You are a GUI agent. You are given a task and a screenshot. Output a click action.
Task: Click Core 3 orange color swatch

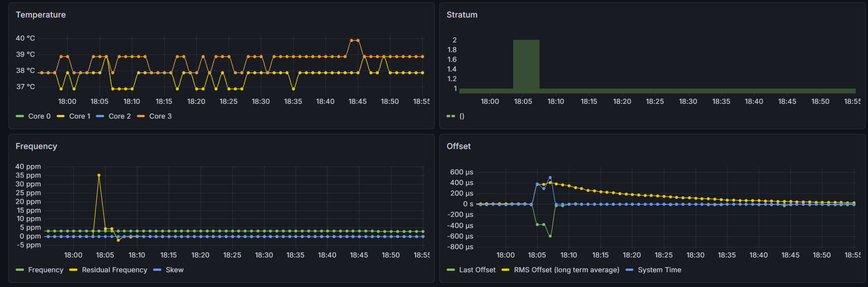[x=141, y=116]
